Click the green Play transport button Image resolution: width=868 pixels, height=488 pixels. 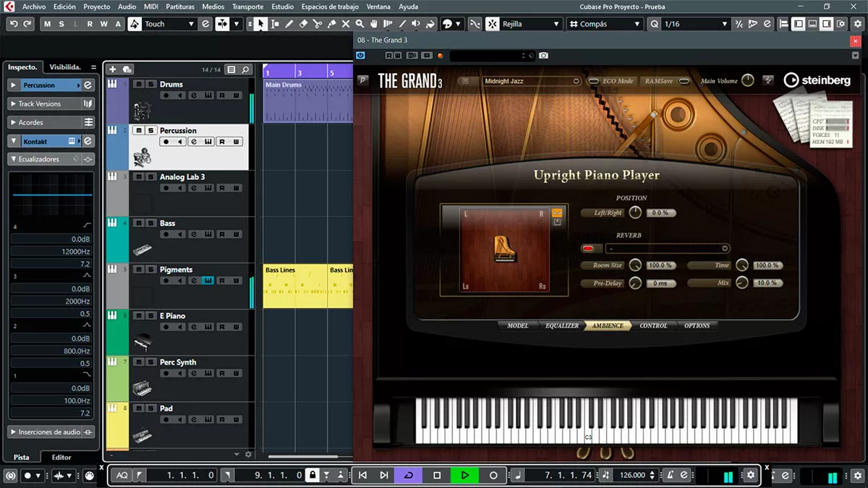464,475
